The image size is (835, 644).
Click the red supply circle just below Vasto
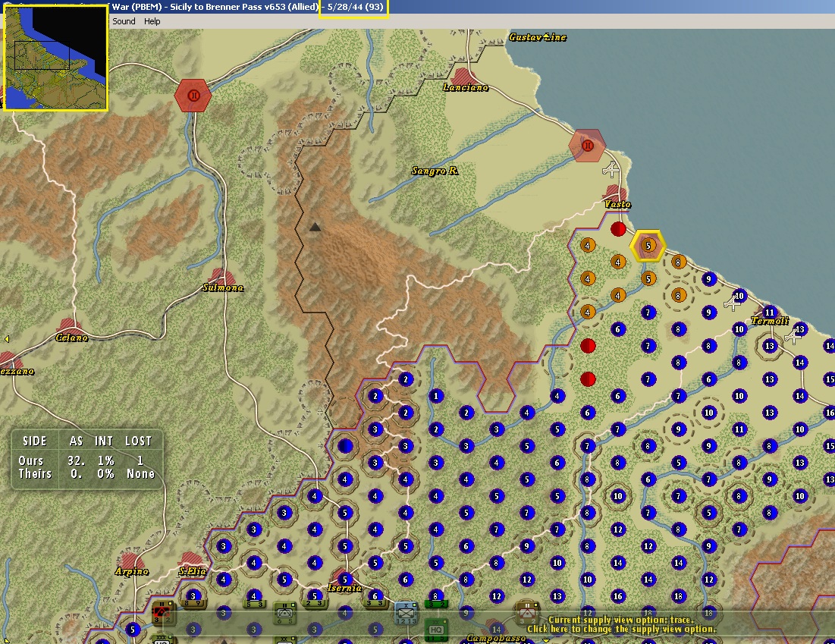618,229
